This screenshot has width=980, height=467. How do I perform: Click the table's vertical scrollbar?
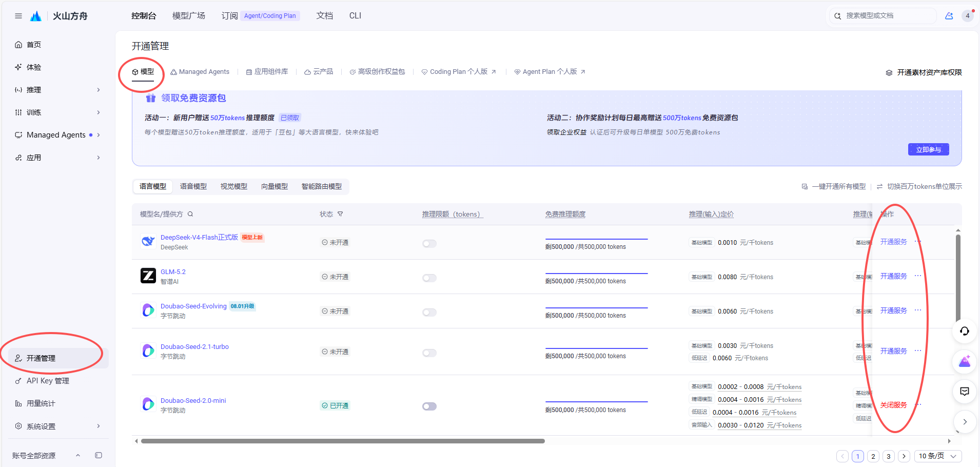(958, 278)
